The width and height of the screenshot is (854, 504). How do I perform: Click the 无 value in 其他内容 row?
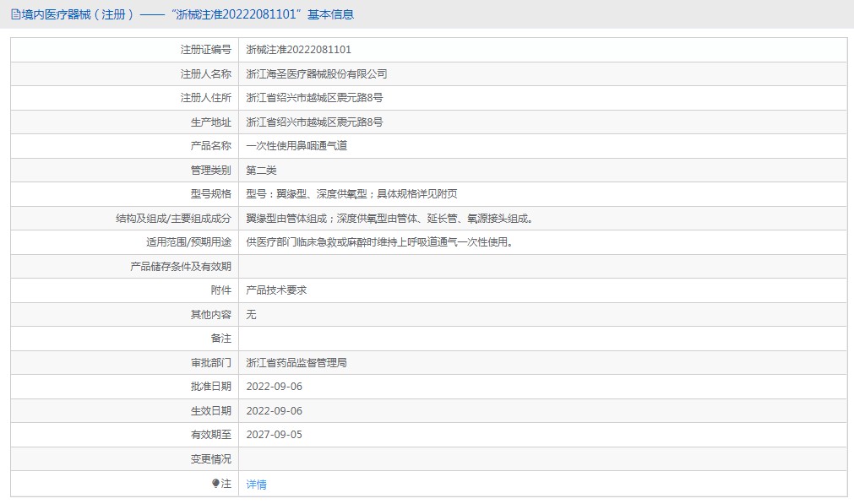(251, 314)
